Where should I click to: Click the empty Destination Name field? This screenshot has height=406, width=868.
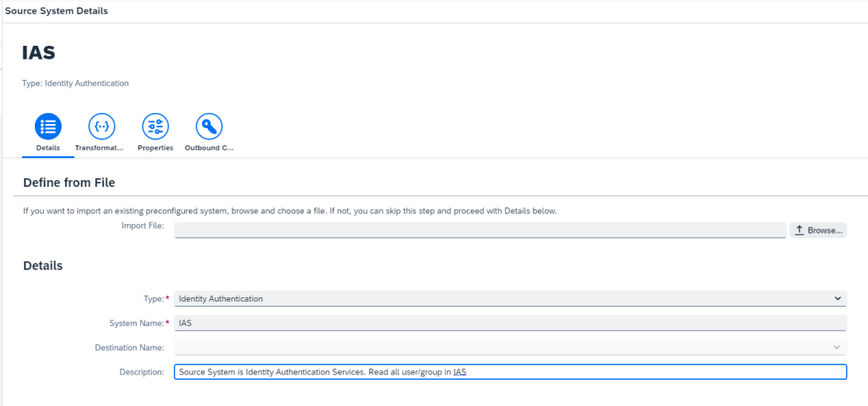501,347
